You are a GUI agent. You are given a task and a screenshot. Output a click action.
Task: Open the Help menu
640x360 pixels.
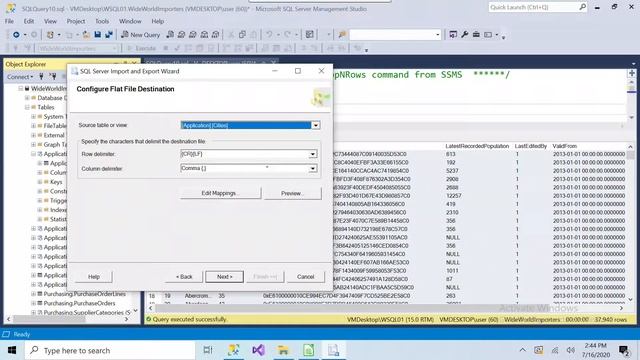pyautogui.click(x=158, y=21)
